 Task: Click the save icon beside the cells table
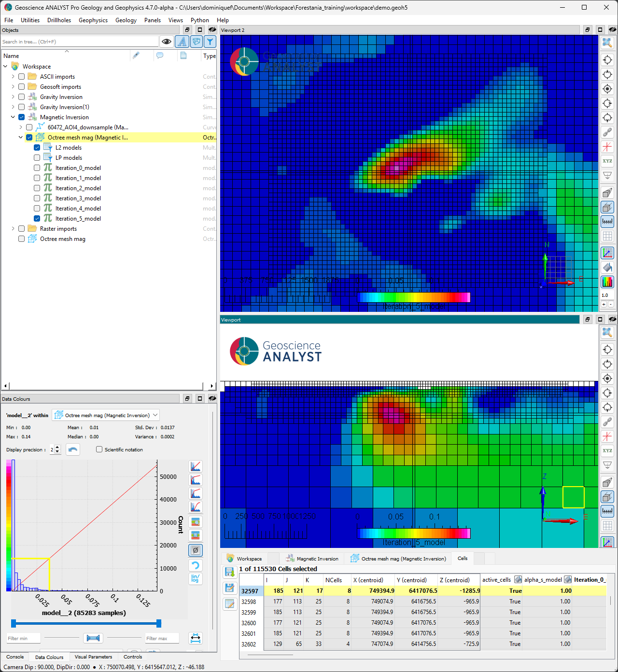tap(230, 588)
